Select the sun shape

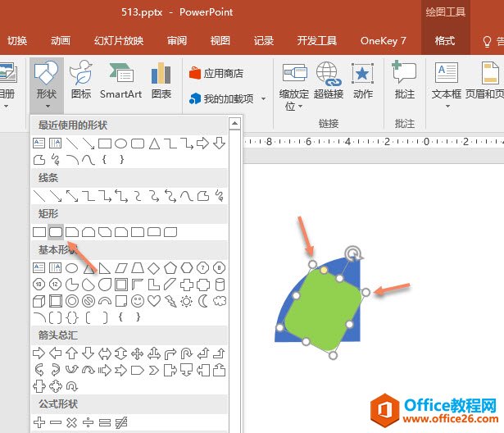tap(186, 301)
